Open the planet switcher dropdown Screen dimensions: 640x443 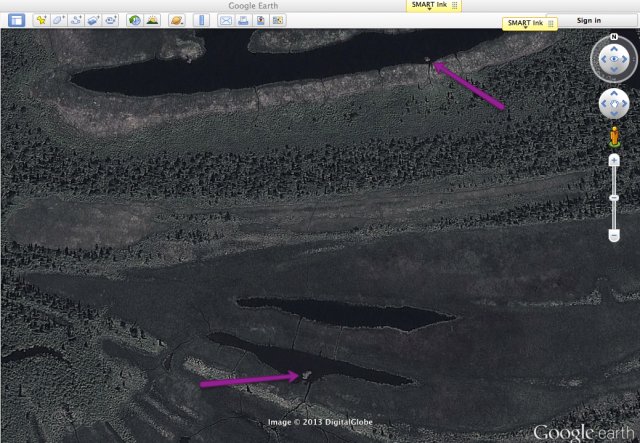(x=176, y=20)
